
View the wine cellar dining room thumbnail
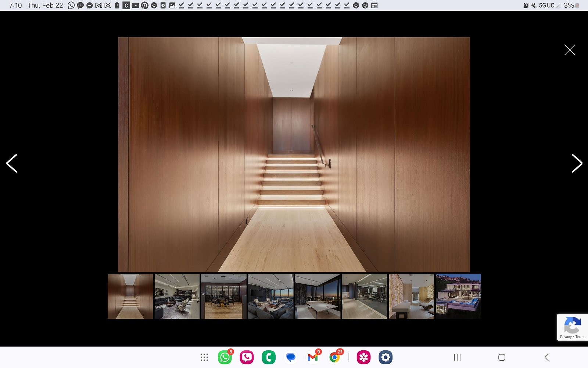tap(224, 296)
